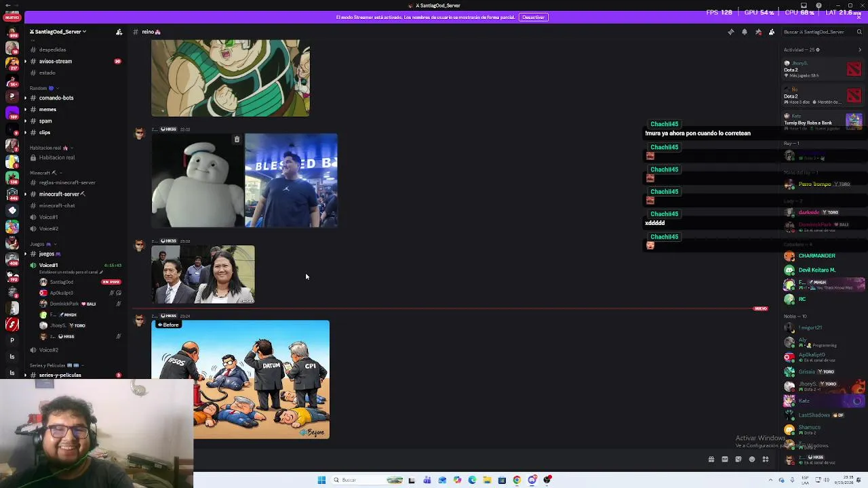Open Google Chrome from taskbar
The height and width of the screenshot is (488, 868).
pyautogui.click(x=517, y=480)
